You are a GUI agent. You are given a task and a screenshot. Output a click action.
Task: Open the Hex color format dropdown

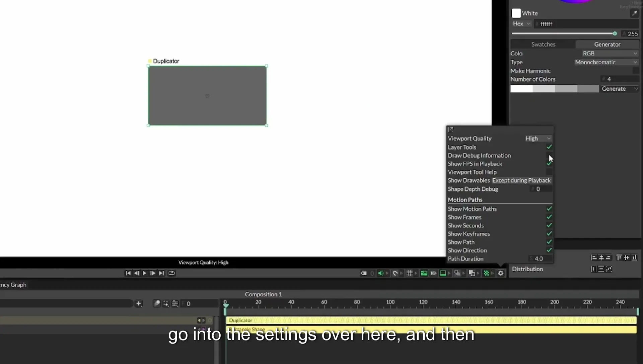click(x=521, y=24)
